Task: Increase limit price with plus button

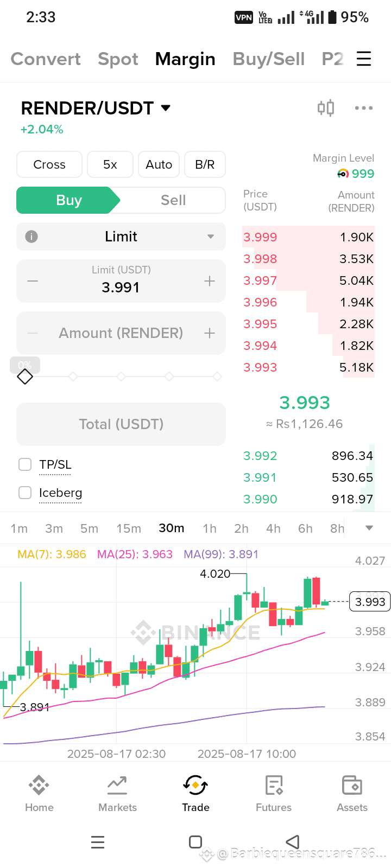Action: coord(210,281)
